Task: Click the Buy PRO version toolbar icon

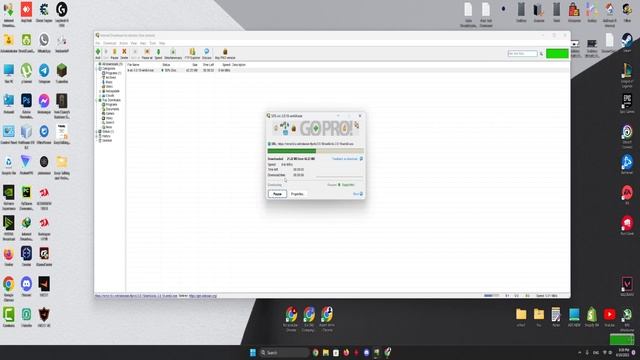Action: [x=225, y=53]
